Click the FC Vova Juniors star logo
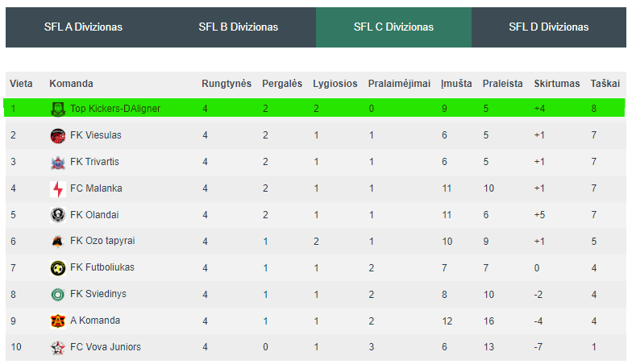 point(58,348)
